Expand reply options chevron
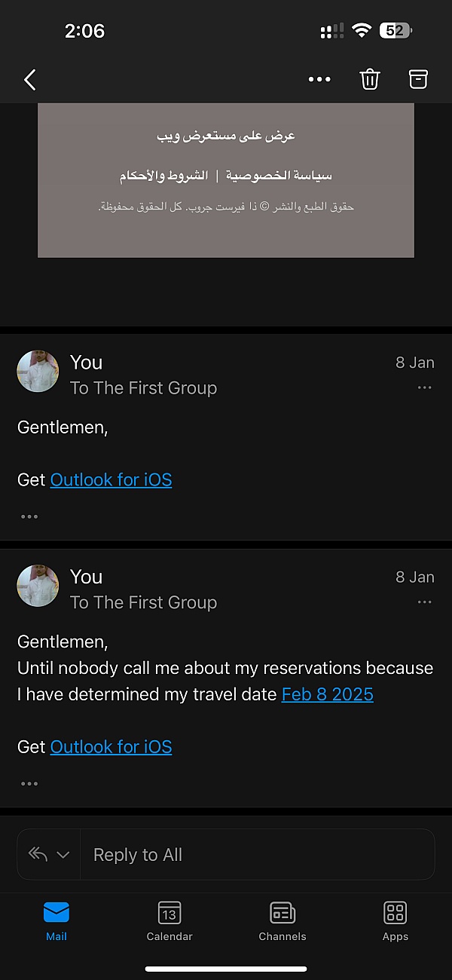 [x=63, y=855]
